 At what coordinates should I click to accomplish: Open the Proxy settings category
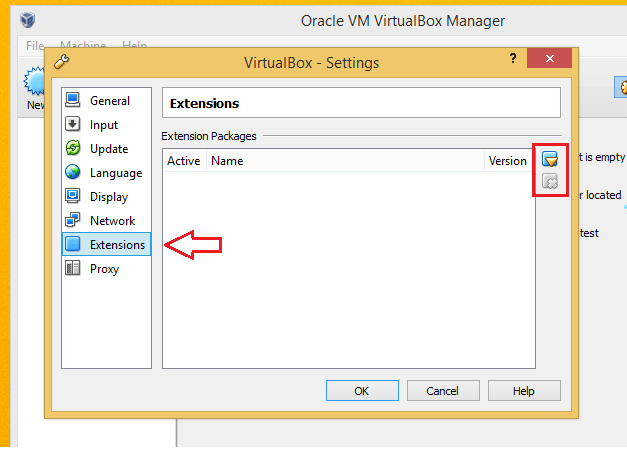pos(106,269)
